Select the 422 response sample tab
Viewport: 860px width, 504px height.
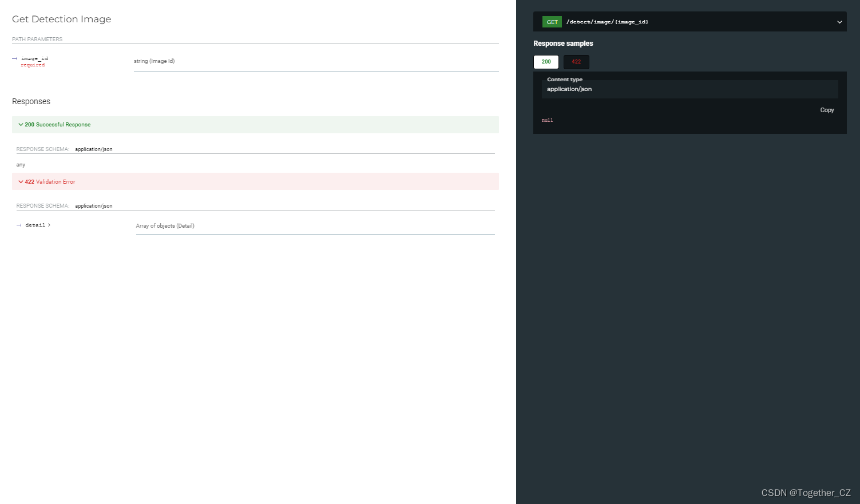[x=576, y=62]
